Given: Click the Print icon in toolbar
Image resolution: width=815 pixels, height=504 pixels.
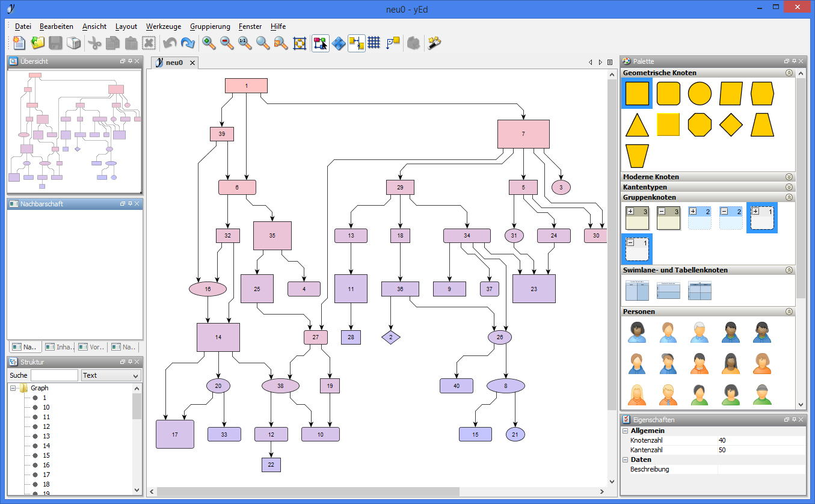Looking at the screenshot, I should pos(73,43).
